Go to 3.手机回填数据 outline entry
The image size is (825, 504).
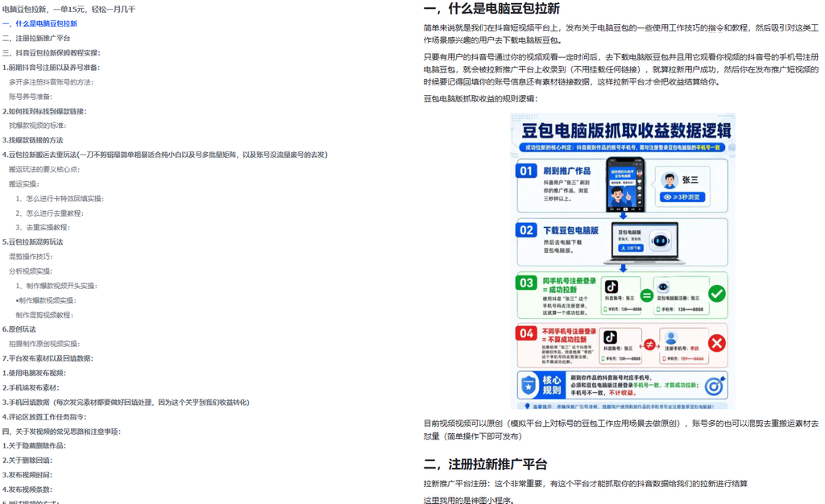click(x=126, y=403)
